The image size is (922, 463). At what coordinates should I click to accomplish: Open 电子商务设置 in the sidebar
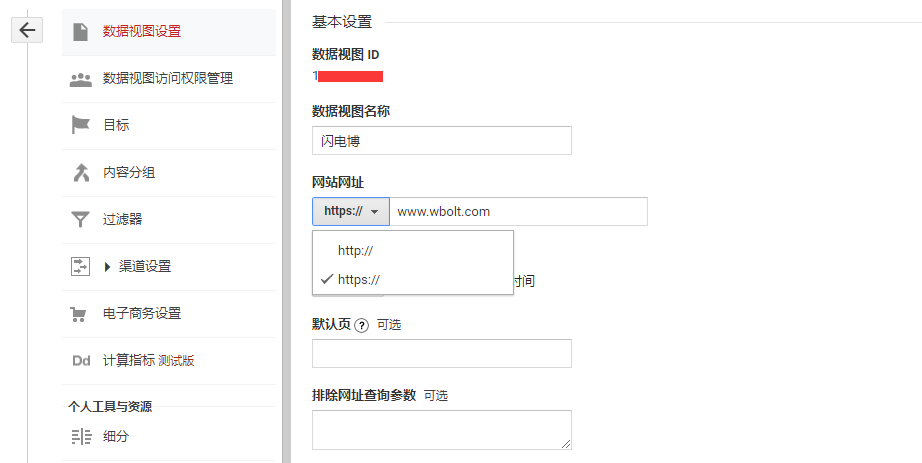tap(142, 314)
